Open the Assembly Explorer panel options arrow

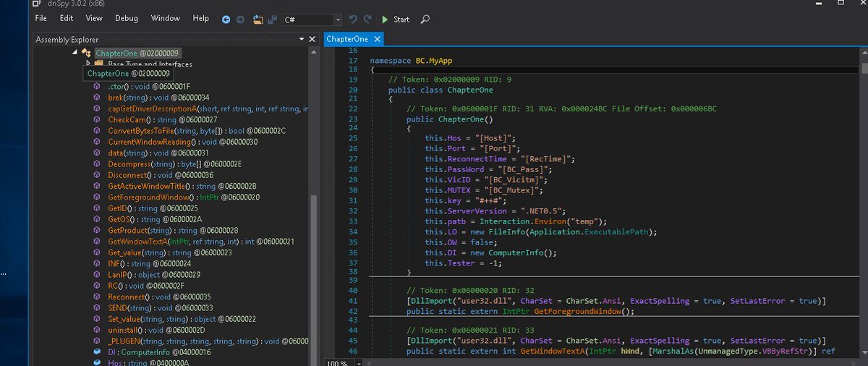point(300,39)
